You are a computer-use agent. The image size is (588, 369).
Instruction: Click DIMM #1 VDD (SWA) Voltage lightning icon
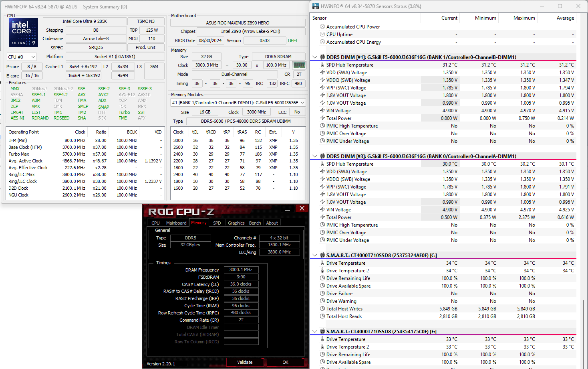(322, 73)
